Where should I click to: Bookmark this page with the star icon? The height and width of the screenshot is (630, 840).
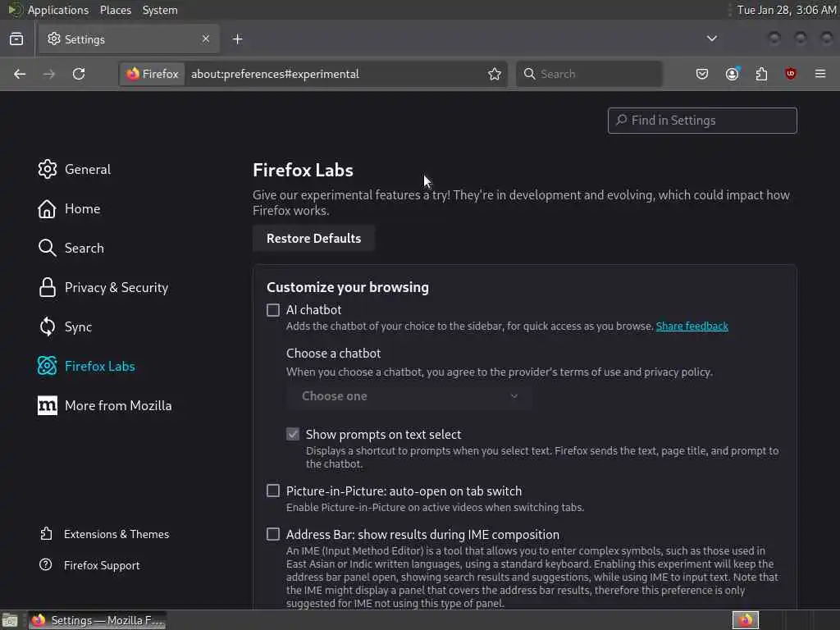(495, 74)
